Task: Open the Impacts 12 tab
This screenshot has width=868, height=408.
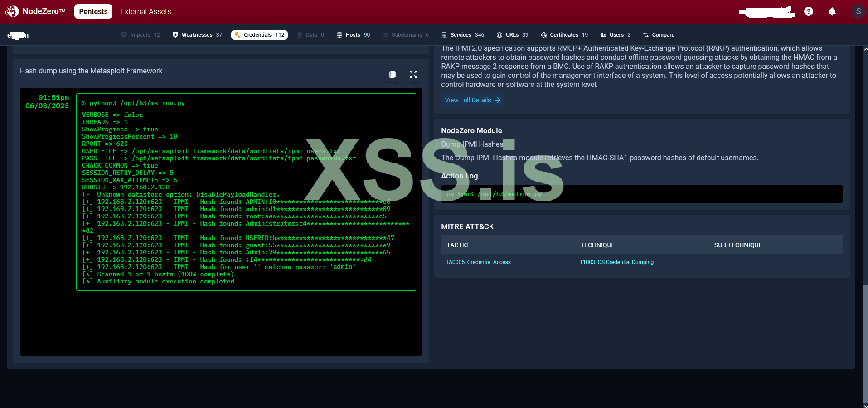Action: [x=141, y=35]
